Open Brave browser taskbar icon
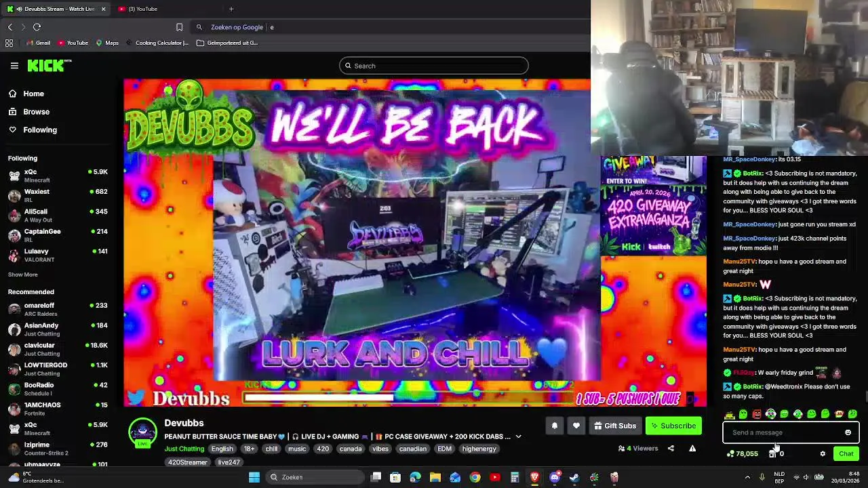The image size is (868, 488). pos(534,477)
